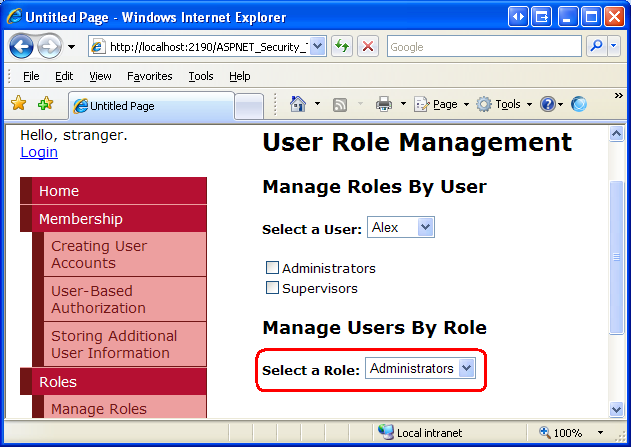The image size is (631, 447).
Task: Click Local intranet security zone indicator
Action: pos(421,433)
